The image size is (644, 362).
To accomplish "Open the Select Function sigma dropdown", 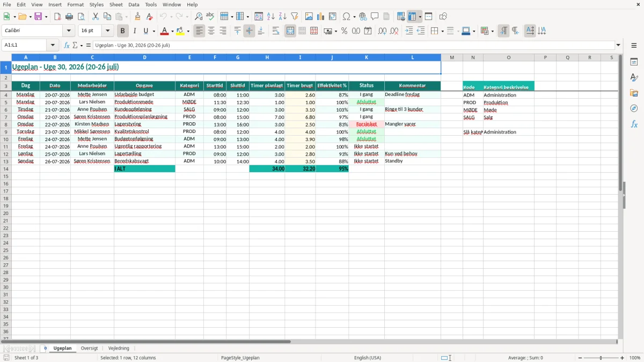I will [82, 46].
